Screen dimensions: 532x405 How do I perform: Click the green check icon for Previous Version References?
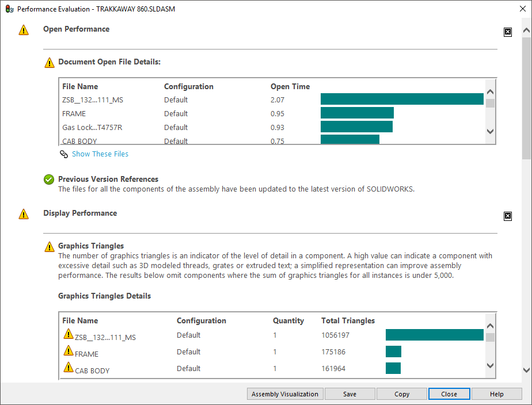click(49, 179)
